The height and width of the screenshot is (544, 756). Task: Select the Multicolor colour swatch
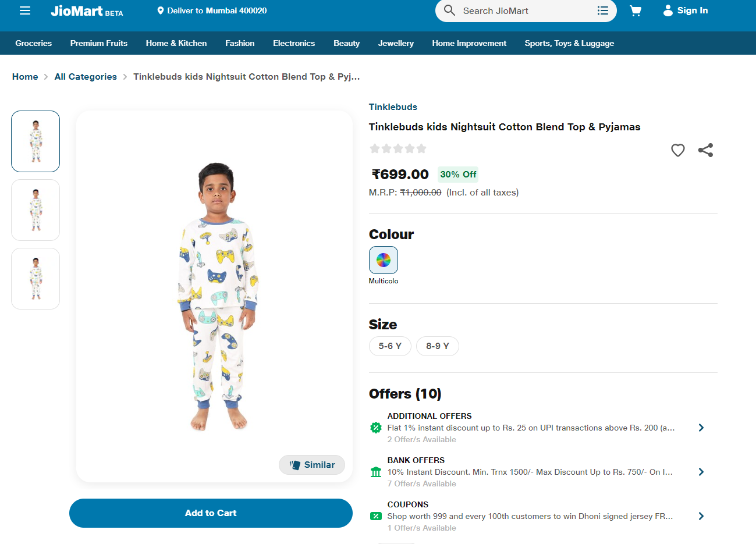[x=384, y=260]
